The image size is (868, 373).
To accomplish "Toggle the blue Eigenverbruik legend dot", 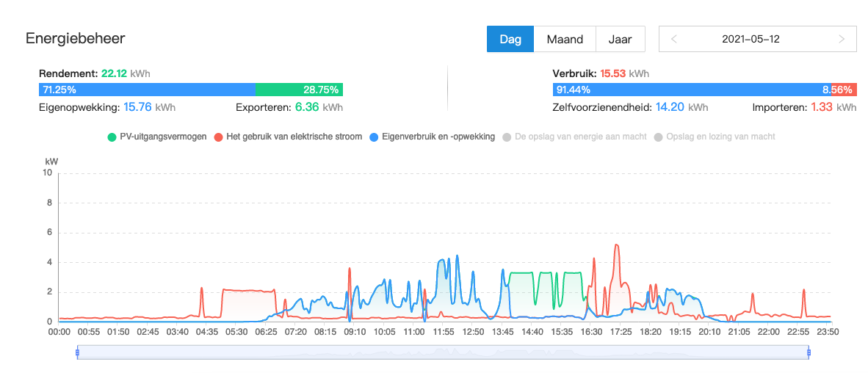I will [375, 137].
